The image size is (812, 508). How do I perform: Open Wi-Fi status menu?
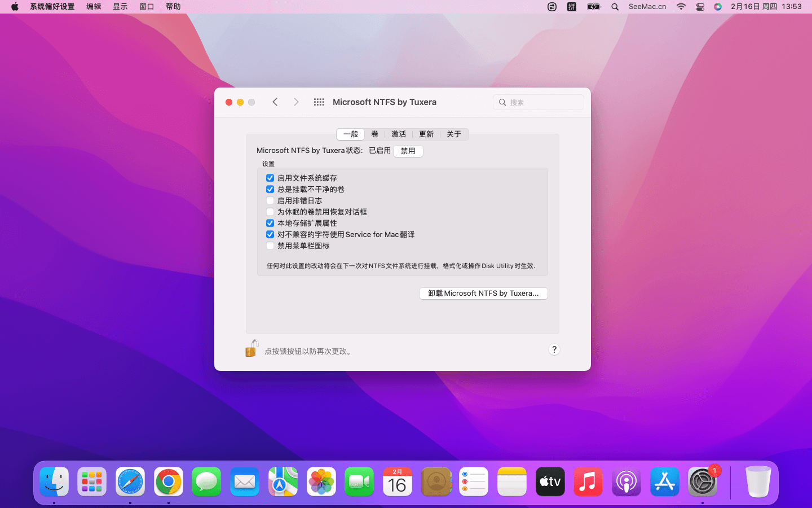click(x=681, y=7)
